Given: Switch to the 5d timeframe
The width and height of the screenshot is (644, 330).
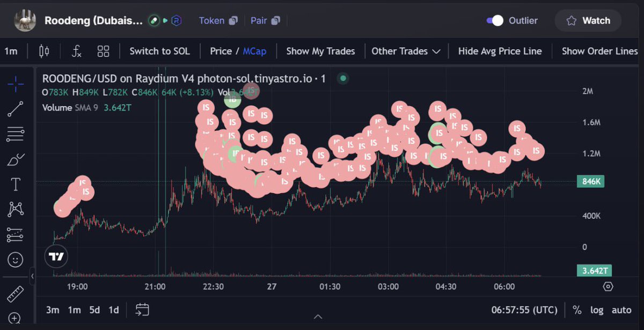Looking at the screenshot, I should tap(94, 310).
